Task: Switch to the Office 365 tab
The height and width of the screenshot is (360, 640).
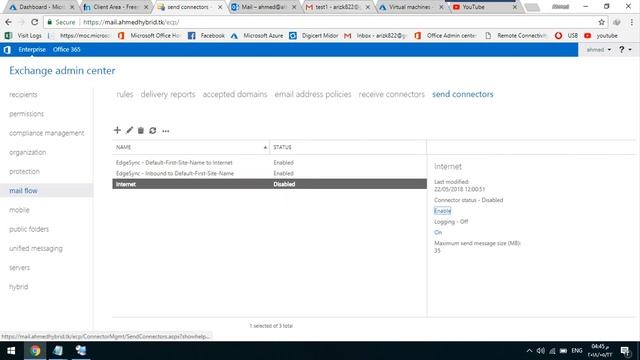Action: click(x=67, y=49)
